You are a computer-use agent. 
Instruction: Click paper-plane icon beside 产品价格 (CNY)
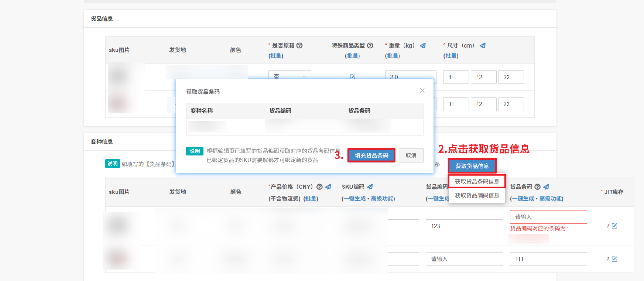(x=328, y=187)
